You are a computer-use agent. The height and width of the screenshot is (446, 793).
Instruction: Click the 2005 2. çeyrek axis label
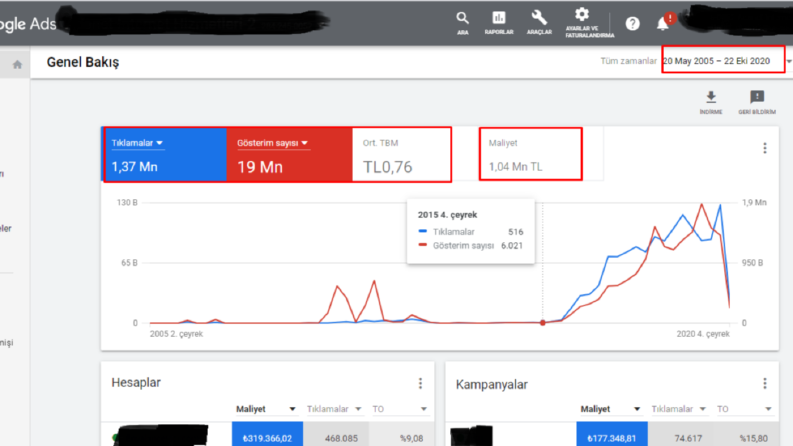pos(176,334)
